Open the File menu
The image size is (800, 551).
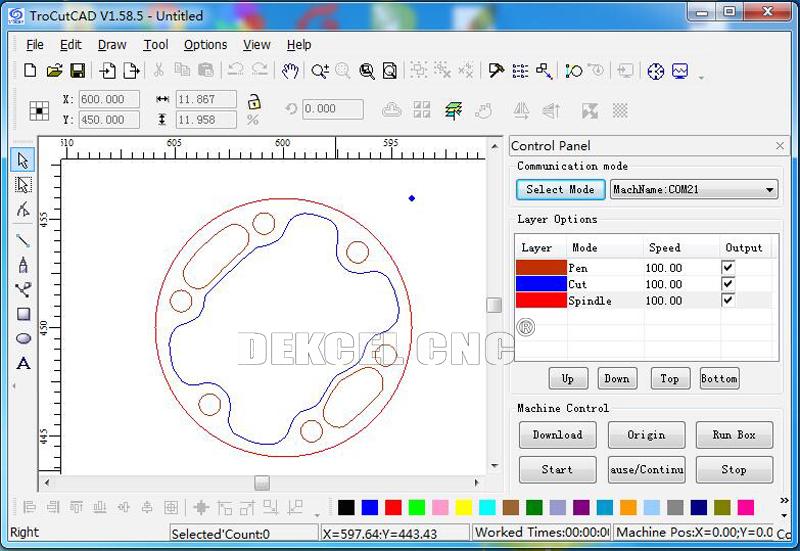(35, 45)
